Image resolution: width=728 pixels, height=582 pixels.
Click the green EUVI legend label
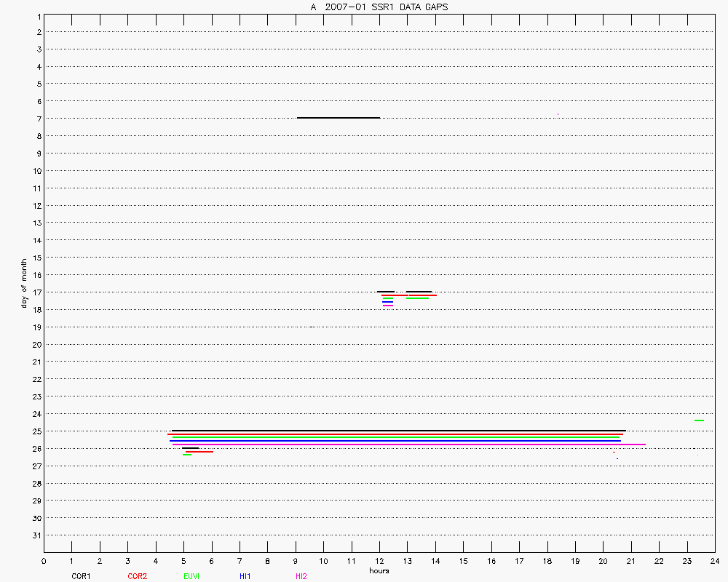point(191,576)
